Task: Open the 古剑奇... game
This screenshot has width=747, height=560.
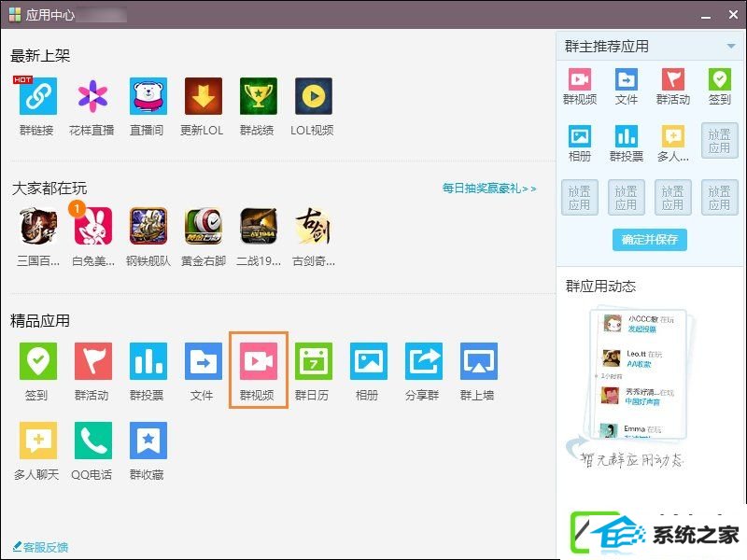Action: [314, 226]
